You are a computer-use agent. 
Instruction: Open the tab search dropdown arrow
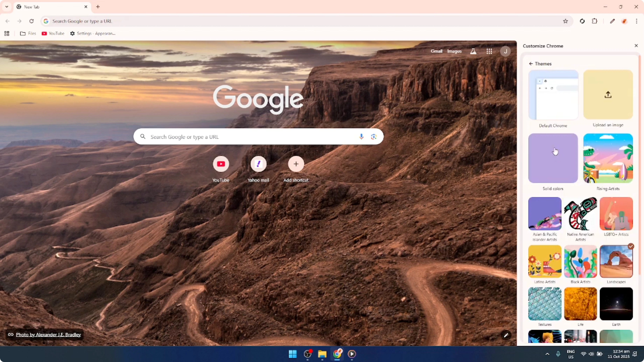6,7
